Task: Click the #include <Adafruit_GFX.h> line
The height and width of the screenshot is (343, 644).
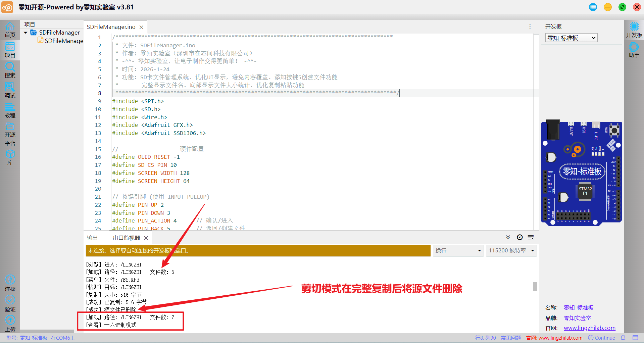Action: click(x=152, y=125)
